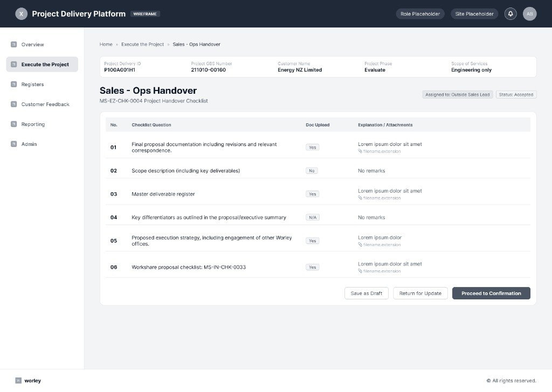Click the Site Placeholder pill
This screenshot has width=552, height=392.
coord(474,13)
